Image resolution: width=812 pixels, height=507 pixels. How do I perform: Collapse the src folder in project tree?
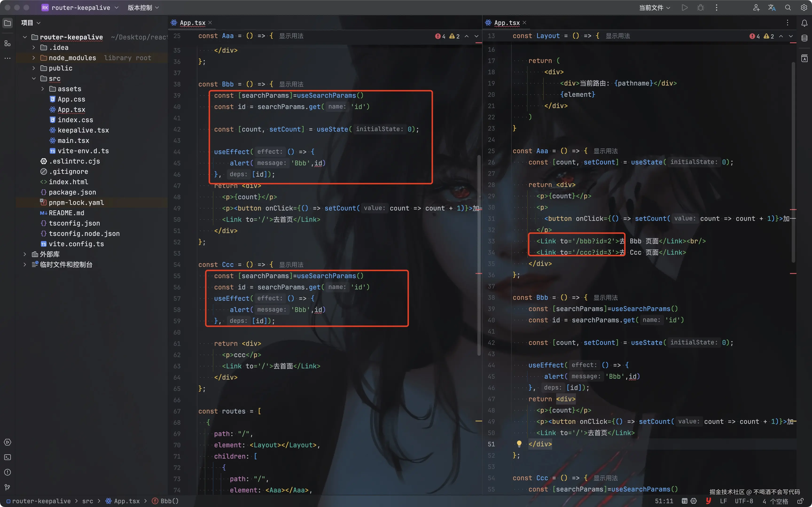(x=34, y=78)
